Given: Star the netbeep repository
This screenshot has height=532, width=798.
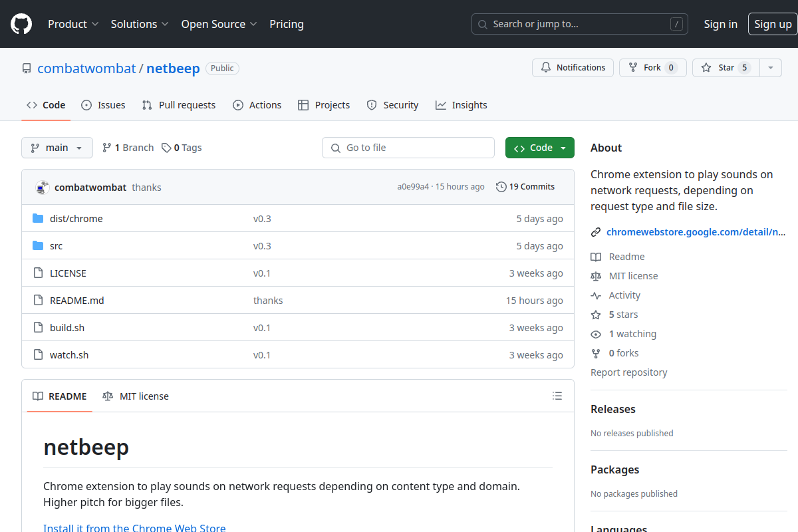Looking at the screenshot, I should [726, 68].
